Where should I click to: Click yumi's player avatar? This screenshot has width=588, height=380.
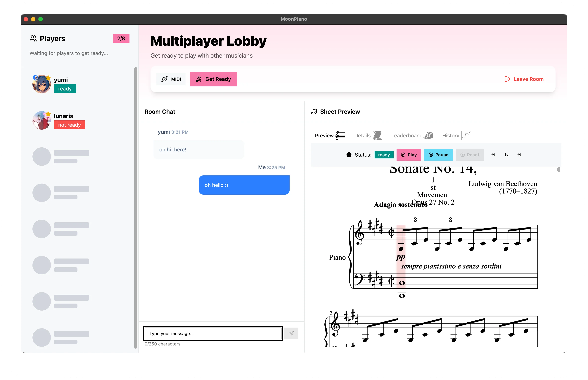(42, 84)
